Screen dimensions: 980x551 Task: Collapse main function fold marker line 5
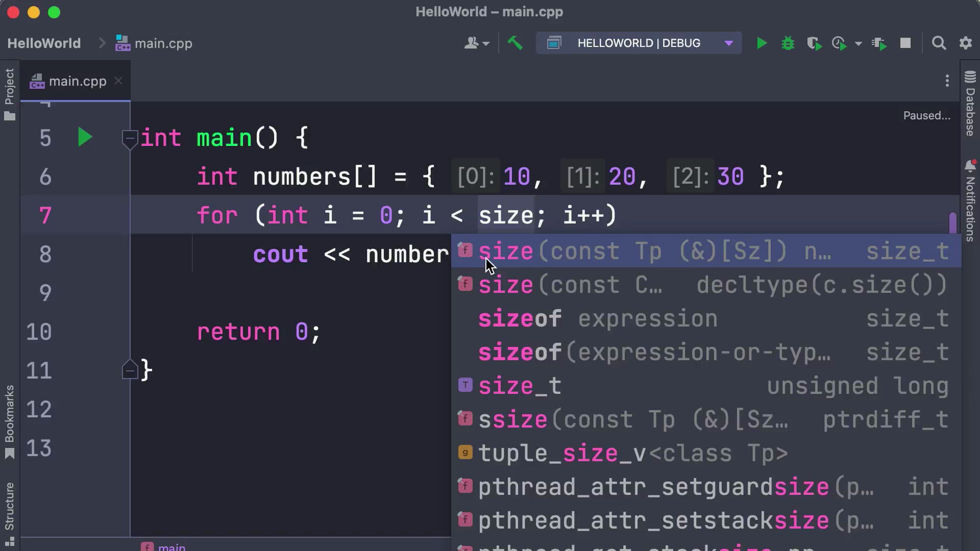click(130, 138)
